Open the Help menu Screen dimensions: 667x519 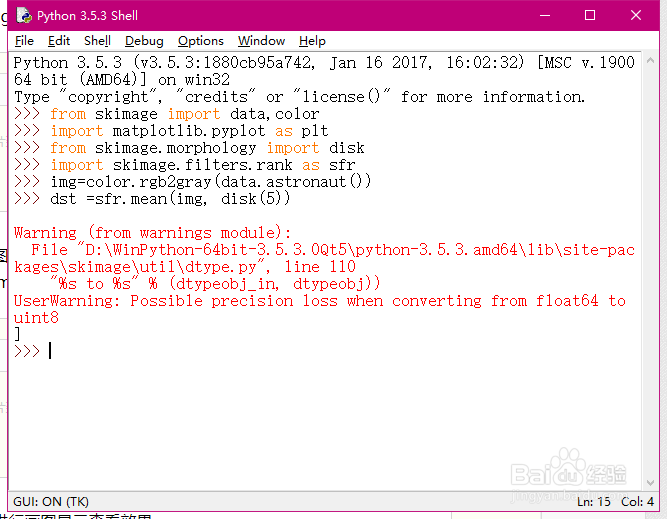pyautogui.click(x=312, y=41)
